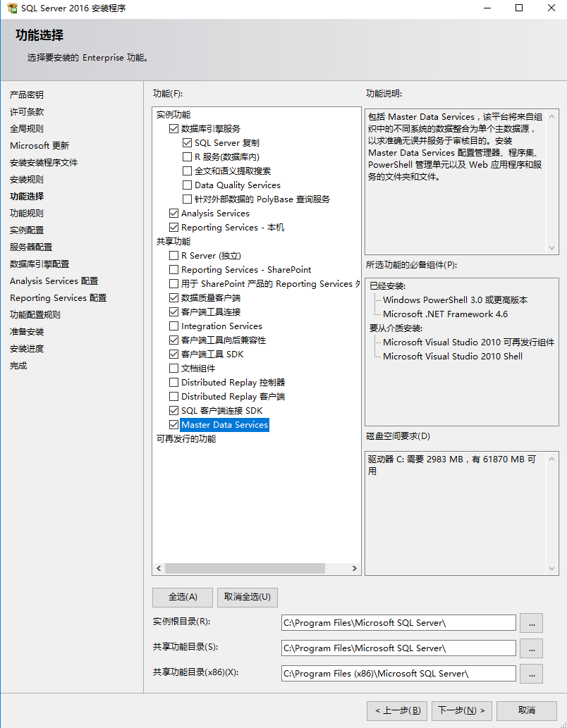Uncheck 客户端工具连接 checkbox
567x728 pixels.
(x=173, y=311)
